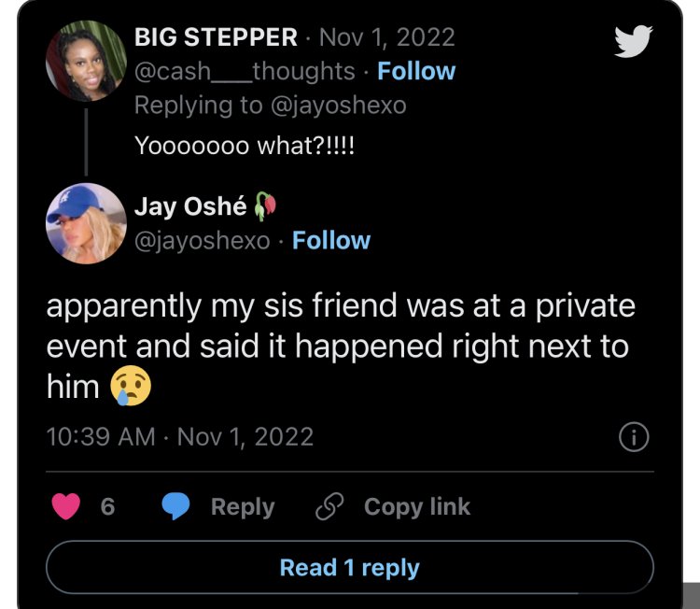Click the @cash___thoughts handle
This screenshot has width=700, height=609.
click(245, 71)
